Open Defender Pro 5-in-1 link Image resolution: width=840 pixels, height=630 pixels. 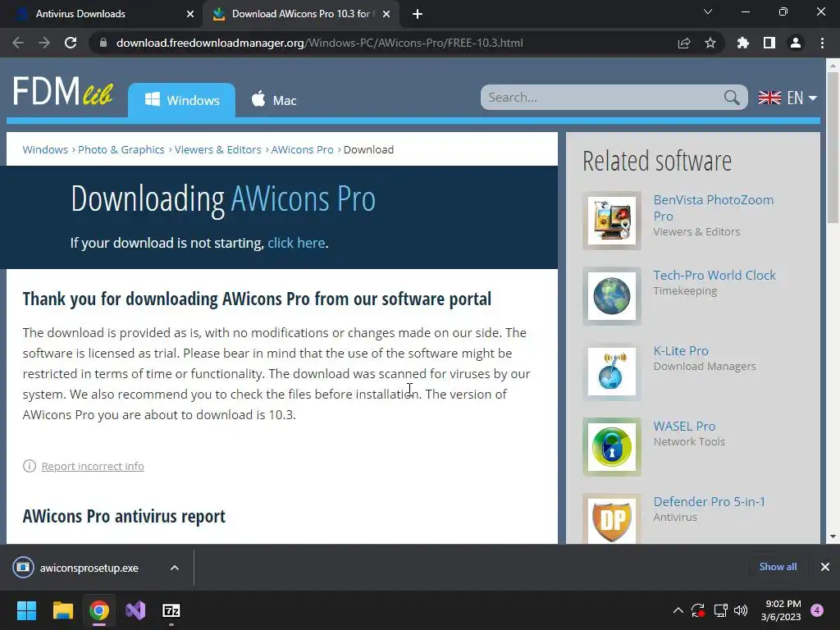pyautogui.click(x=709, y=501)
